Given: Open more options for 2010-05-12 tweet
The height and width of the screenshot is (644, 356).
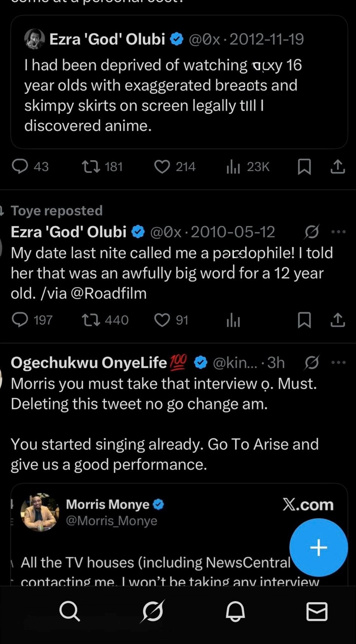Looking at the screenshot, I should click(x=338, y=232).
